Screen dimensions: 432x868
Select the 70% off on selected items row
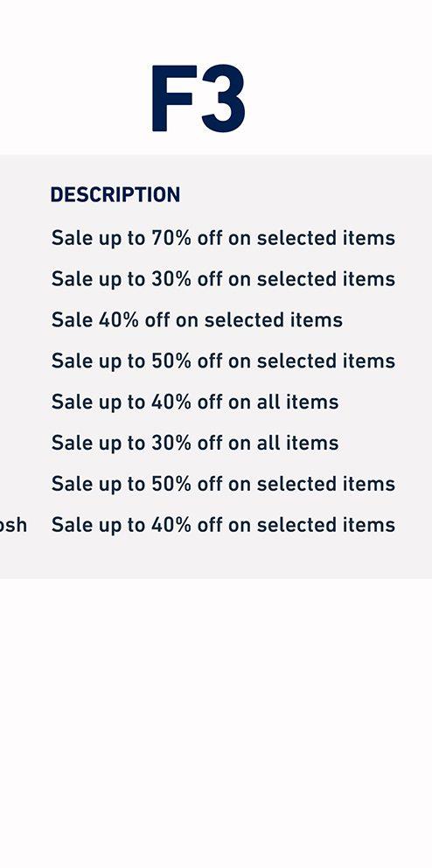click(223, 239)
